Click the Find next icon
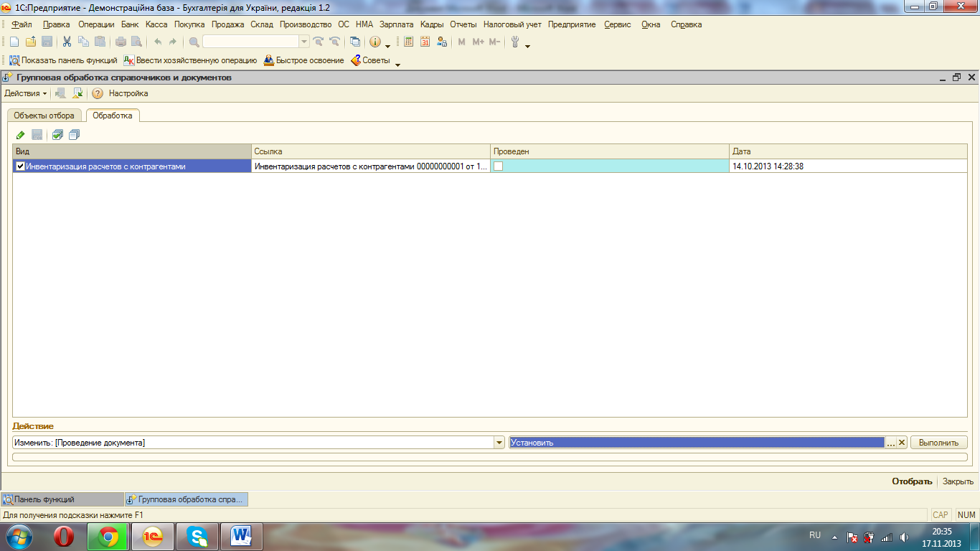 coord(319,42)
